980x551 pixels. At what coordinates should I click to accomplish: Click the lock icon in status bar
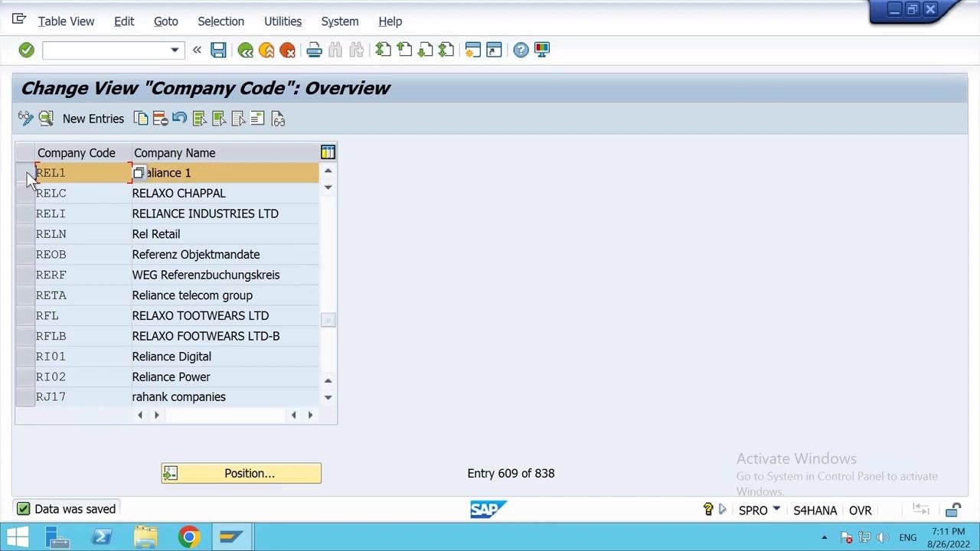click(953, 510)
